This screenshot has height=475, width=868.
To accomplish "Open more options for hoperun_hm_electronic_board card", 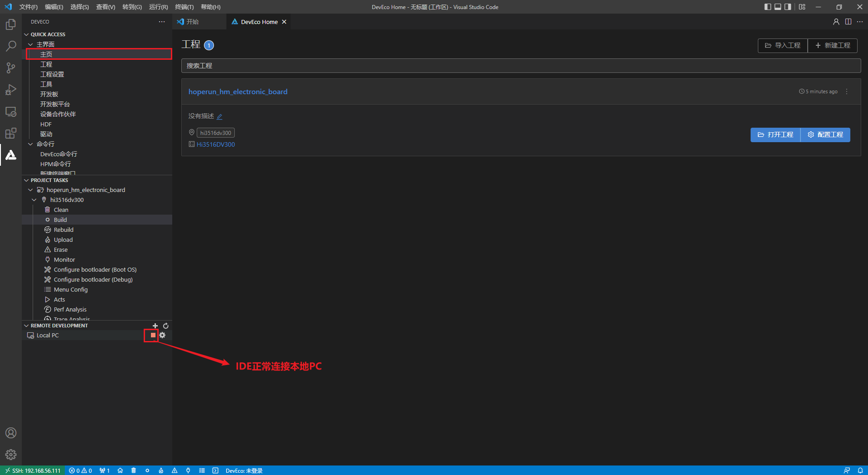I will pos(847,91).
